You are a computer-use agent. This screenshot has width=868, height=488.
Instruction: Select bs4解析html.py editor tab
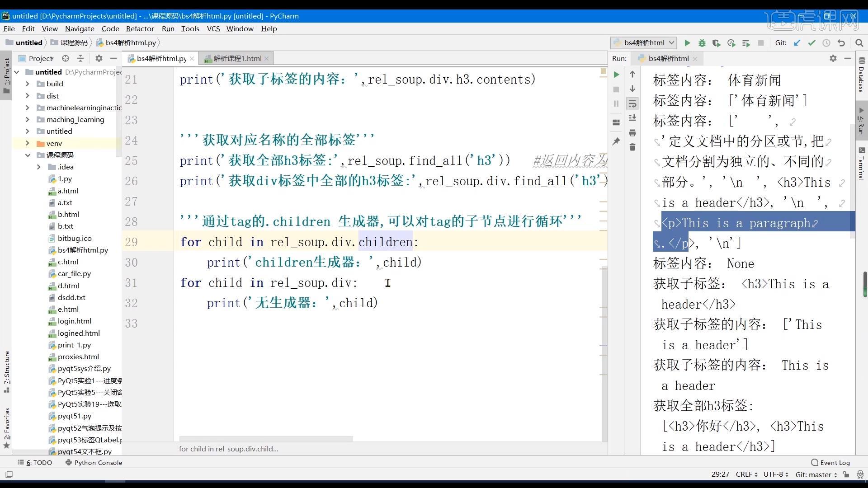(161, 58)
